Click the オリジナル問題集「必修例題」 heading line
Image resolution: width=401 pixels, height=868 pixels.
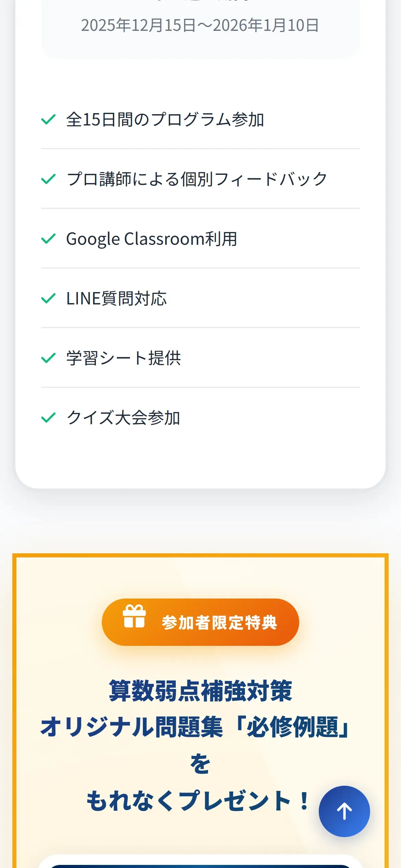(195, 727)
